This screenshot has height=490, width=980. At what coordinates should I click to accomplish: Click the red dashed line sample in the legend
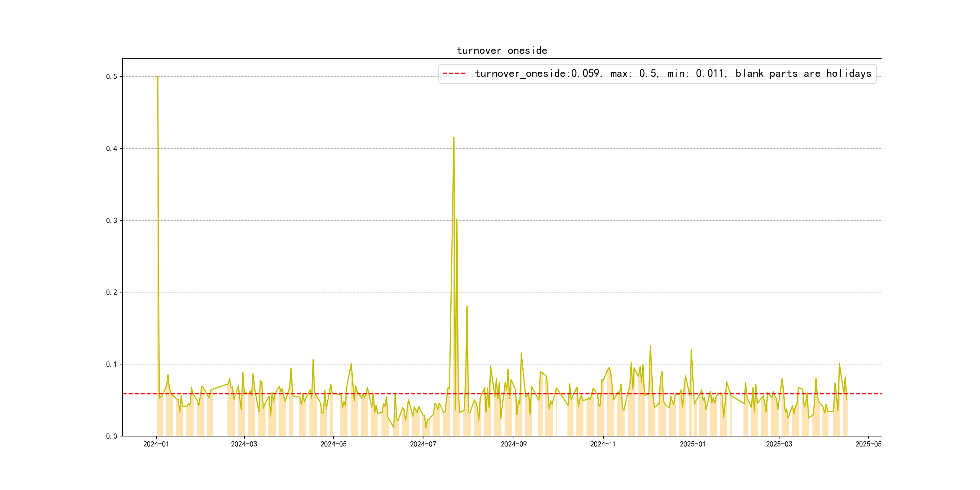454,73
